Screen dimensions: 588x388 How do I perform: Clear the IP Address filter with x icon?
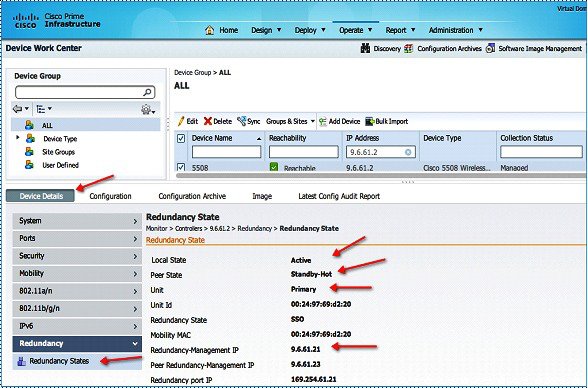[x=408, y=152]
